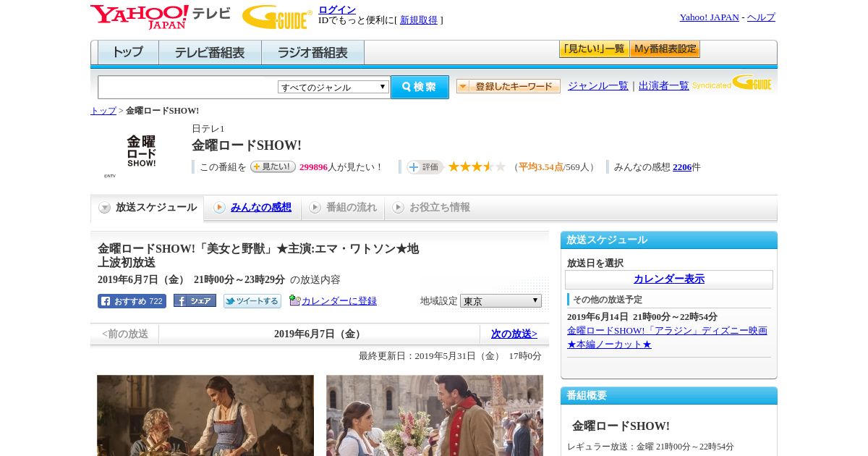Click the 放送スケジュール sidebar header
This screenshot has width=868, height=456.
[669, 240]
